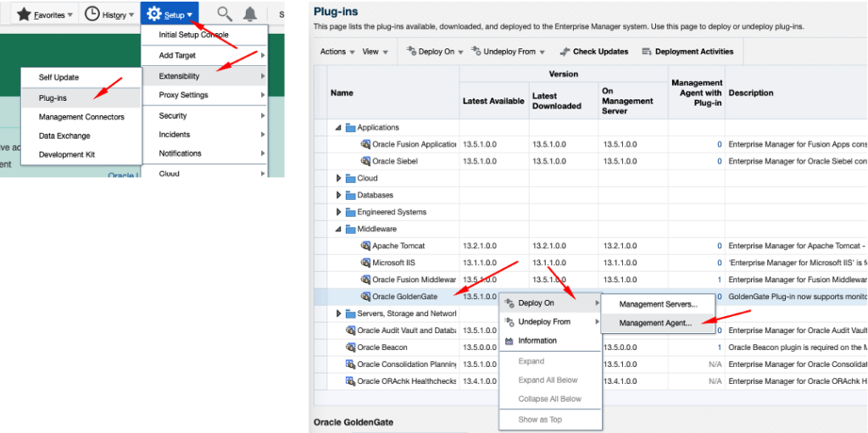868x433 pixels.
Task: Open Oracle Beacon agent count link
Action: [x=720, y=347]
